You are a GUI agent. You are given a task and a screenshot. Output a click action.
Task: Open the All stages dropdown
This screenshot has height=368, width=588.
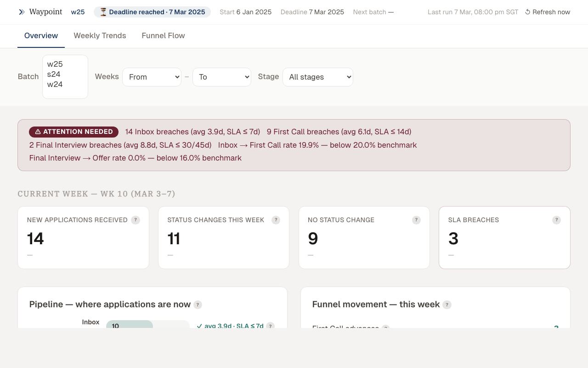tap(317, 77)
